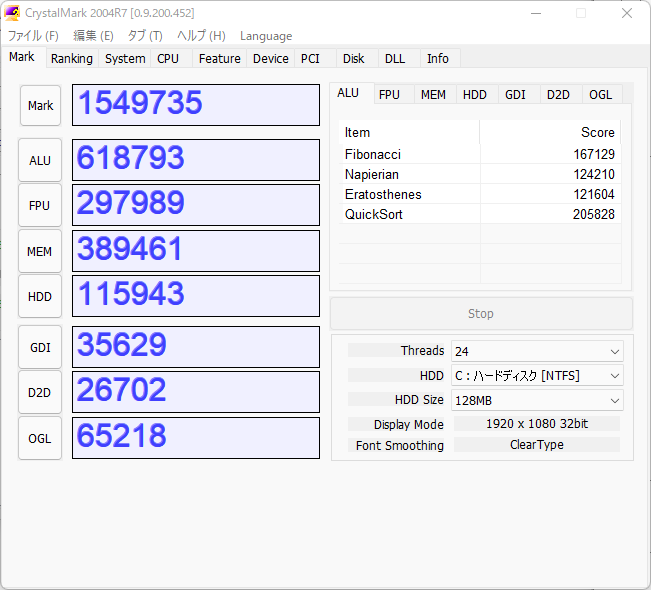Click the Display Mode value 1920 x 1080 32bit
Viewport: 651px width, 590px height.
tap(537, 424)
